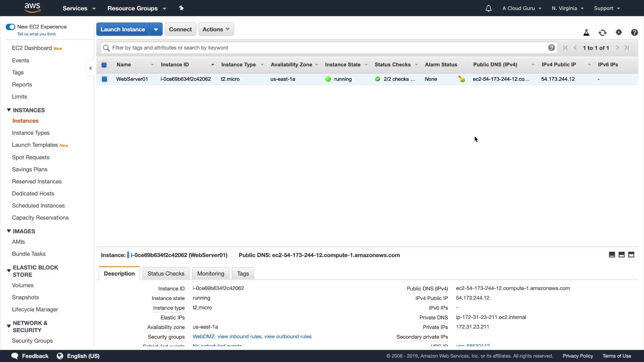The width and height of the screenshot is (644, 362).
Task: Click the notifications bell icon
Action: tap(488, 8)
